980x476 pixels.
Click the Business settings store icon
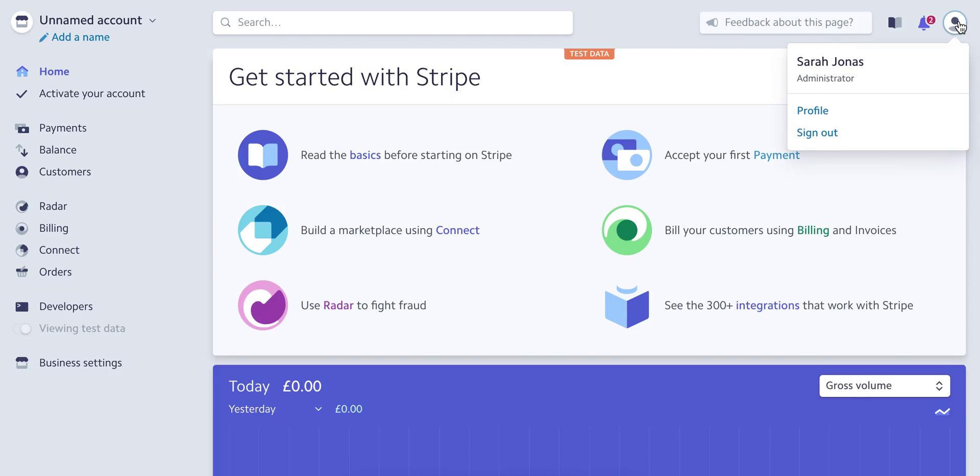tap(22, 363)
